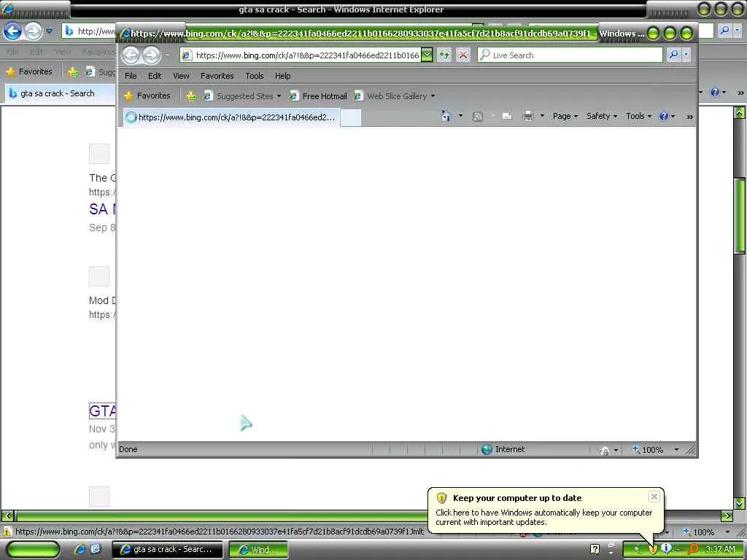Screen dimensions: 747x560
Task: Open the Help menu
Action: [282, 76]
